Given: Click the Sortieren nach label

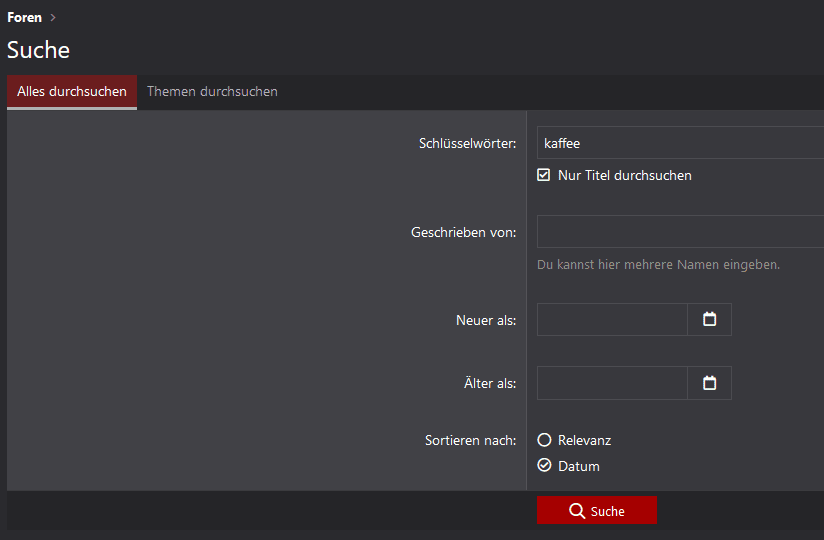Looking at the screenshot, I should [470, 441].
